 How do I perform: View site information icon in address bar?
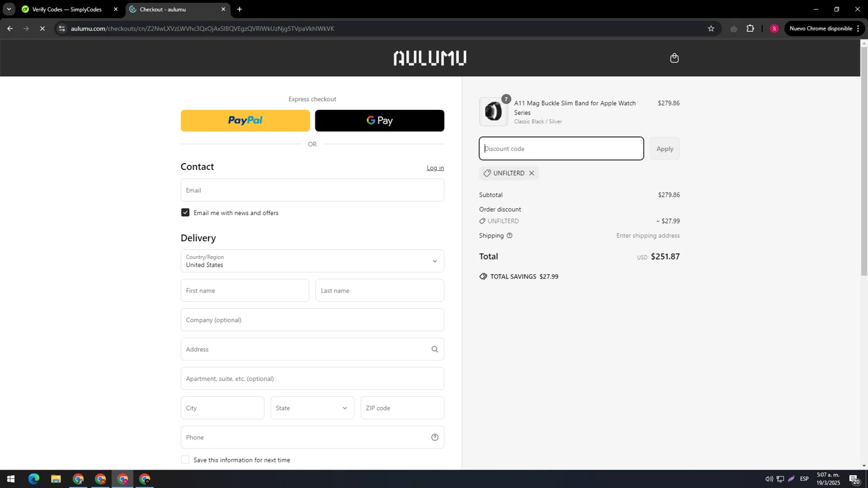point(62,28)
